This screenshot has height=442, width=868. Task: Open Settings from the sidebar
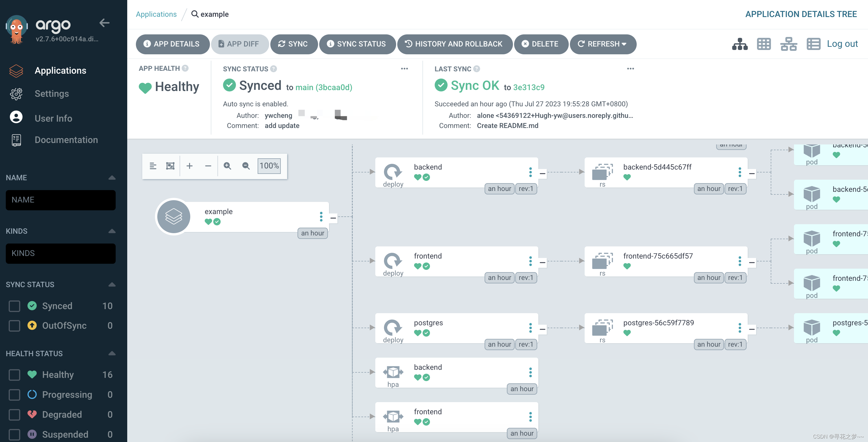point(51,94)
